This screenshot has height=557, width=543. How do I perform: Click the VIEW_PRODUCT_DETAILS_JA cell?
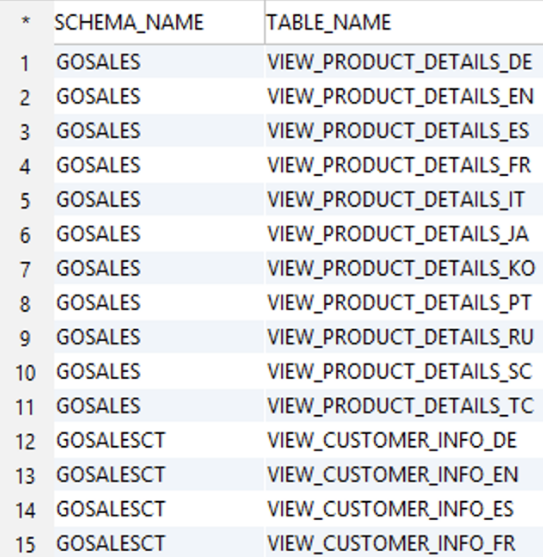404,234
